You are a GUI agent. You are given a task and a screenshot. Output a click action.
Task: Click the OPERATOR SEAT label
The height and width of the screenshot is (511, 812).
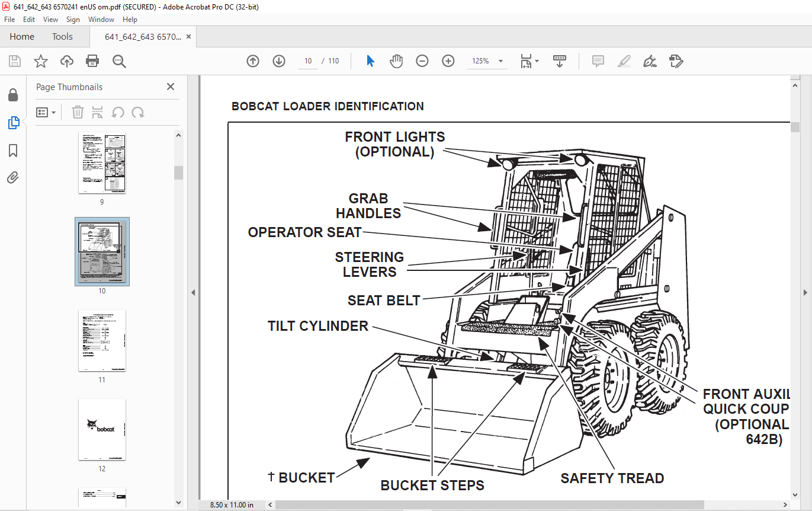tap(304, 232)
